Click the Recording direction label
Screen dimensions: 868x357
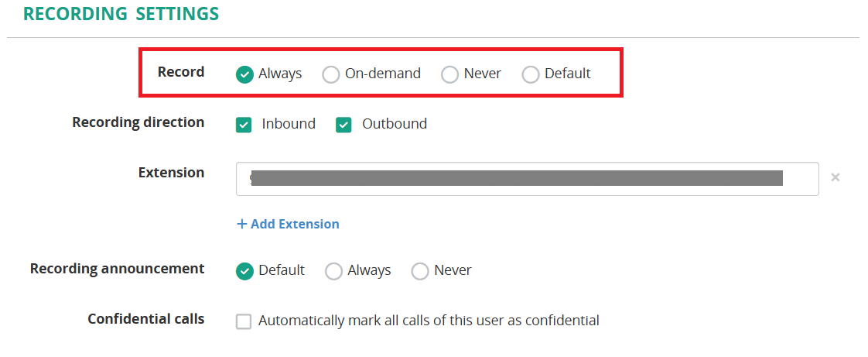coord(138,122)
